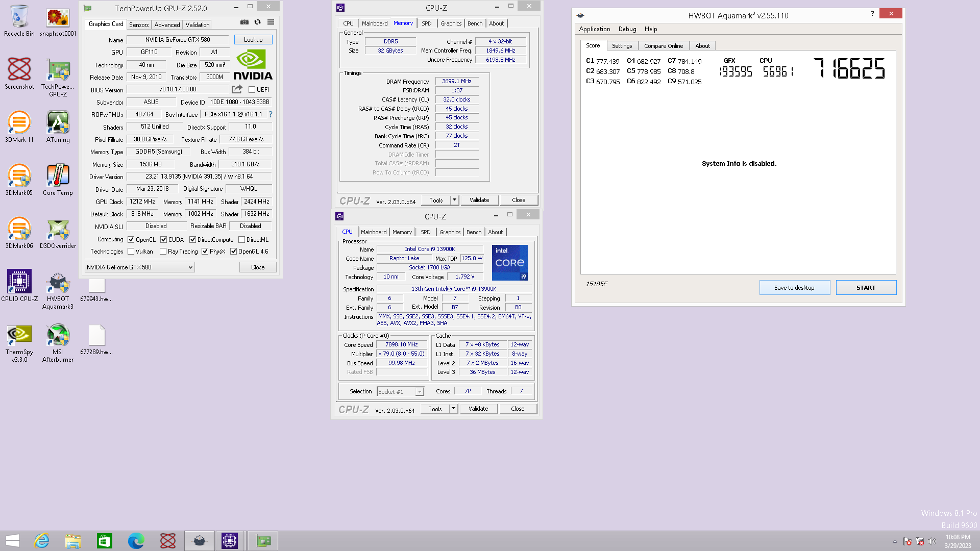Click the Windows Start button

coord(13,541)
